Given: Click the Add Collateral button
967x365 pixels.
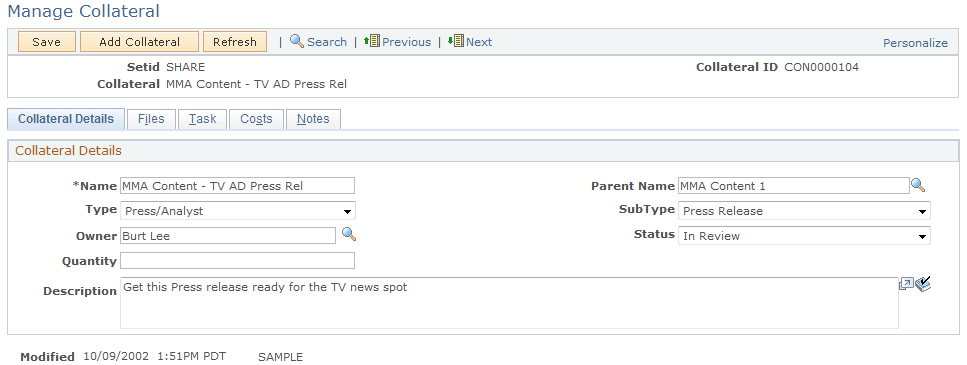Looking at the screenshot, I should tap(139, 42).
